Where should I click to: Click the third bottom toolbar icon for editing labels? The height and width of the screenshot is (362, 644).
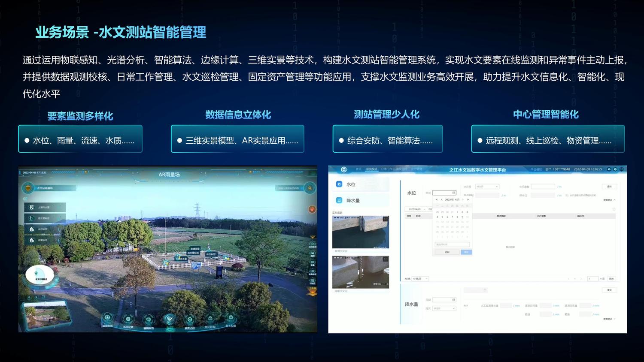pos(149,319)
